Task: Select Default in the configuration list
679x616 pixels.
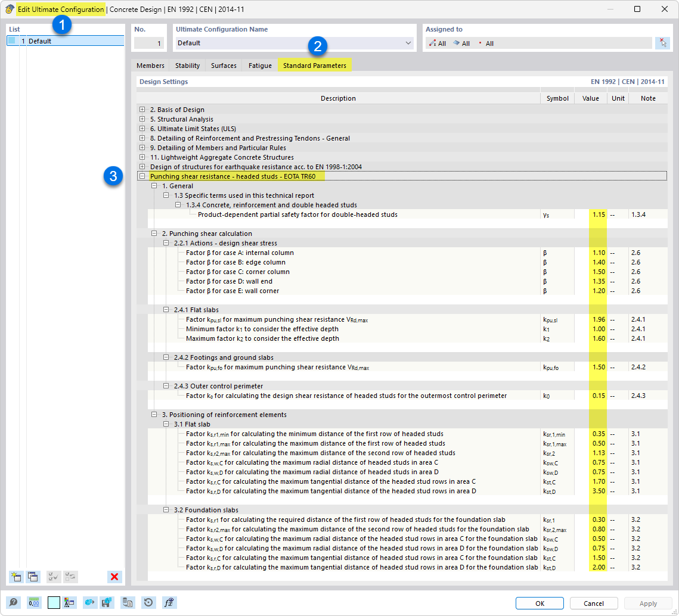Action: [x=66, y=41]
